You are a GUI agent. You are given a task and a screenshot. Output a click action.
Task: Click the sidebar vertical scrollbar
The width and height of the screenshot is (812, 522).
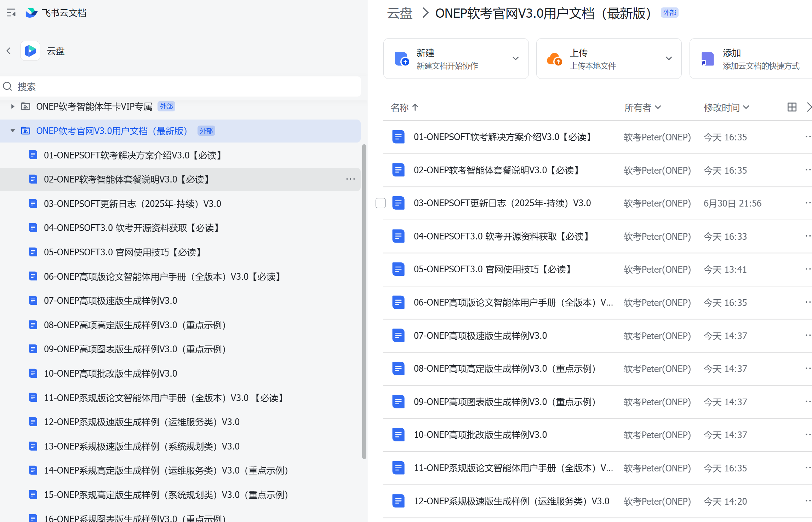pos(364,301)
